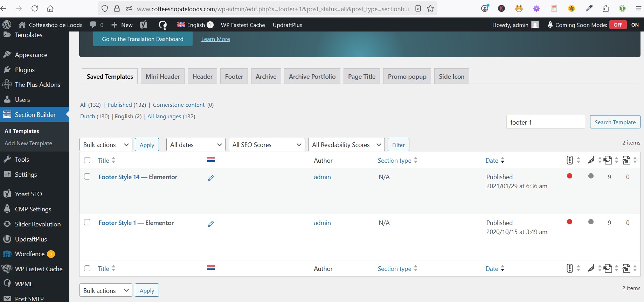This screenshot has width=644, height=302.
Task: Open the top Bulk actions dropdown
Action: pyautogui.click(x=106, y=145)
